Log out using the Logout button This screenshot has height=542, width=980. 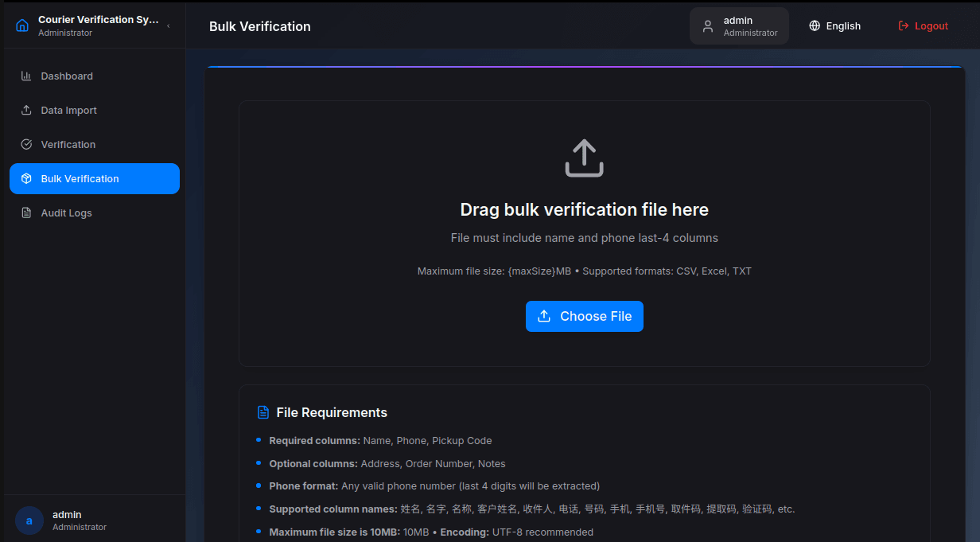[923, 26]
